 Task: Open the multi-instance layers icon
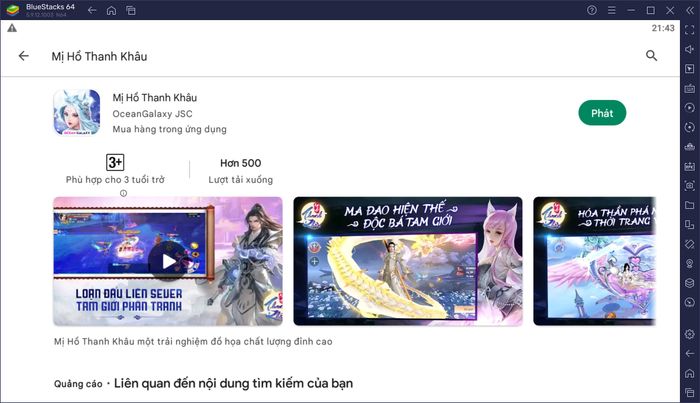click(690, 283)
